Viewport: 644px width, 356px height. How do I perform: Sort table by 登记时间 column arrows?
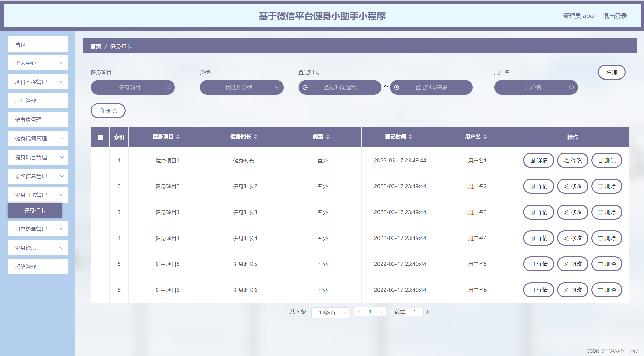410,137
